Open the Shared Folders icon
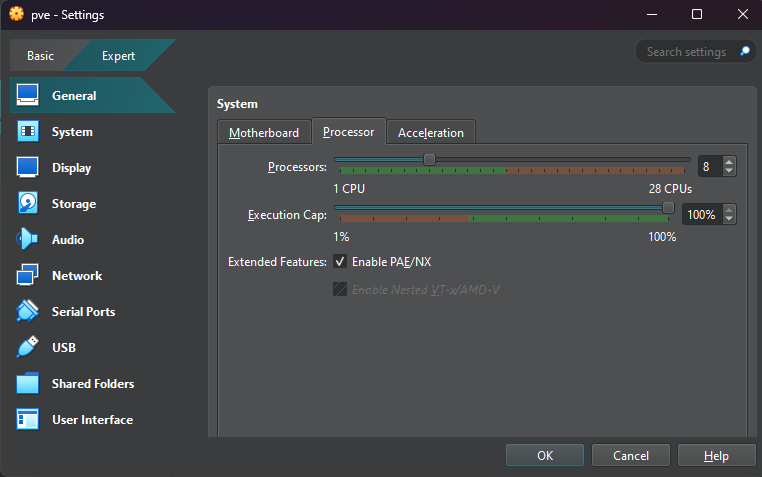762x477 pixels. 28,384
